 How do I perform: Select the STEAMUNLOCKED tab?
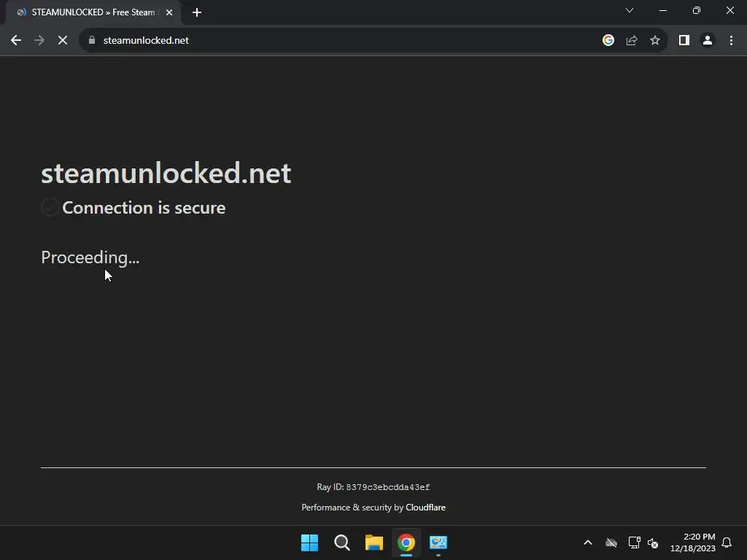click(x=93, y=12)
